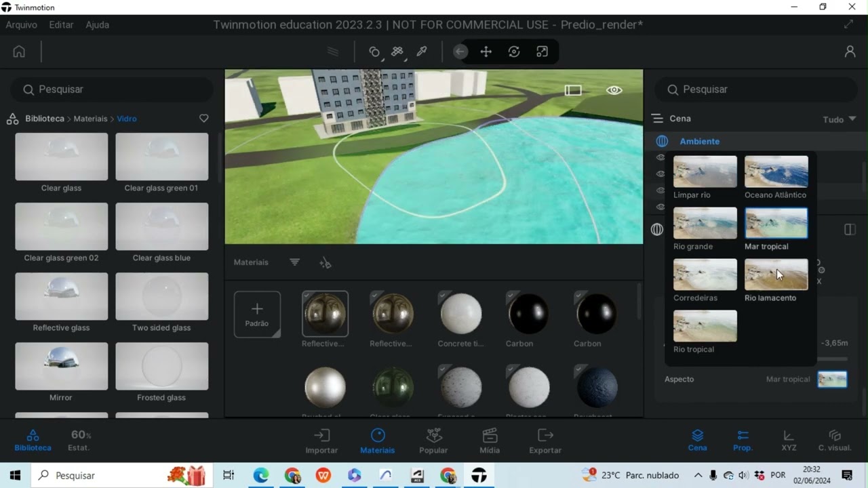Viewport: 868px width, 488px height.
Task: Select the Two sided glass material
Action: tap(161, 296)
